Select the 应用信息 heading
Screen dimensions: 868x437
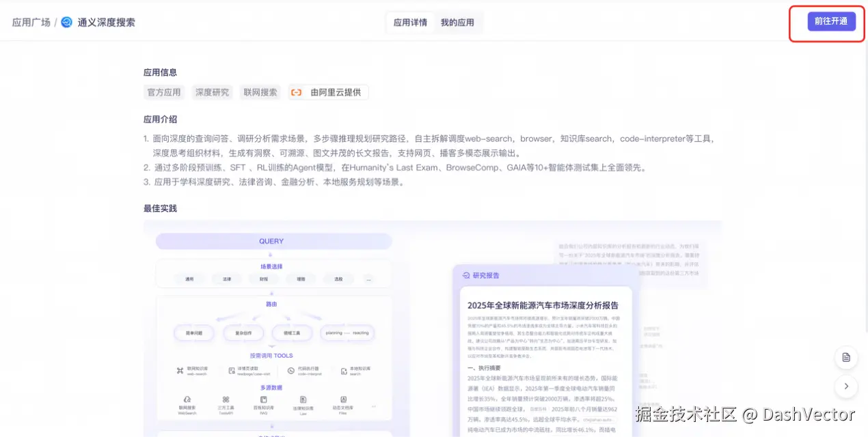(161, 72)
